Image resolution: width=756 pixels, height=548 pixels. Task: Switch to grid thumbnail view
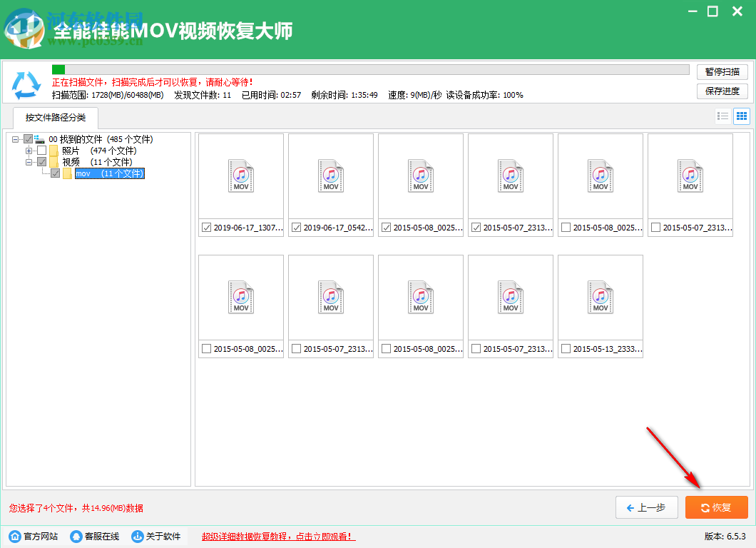coord(741,116)
